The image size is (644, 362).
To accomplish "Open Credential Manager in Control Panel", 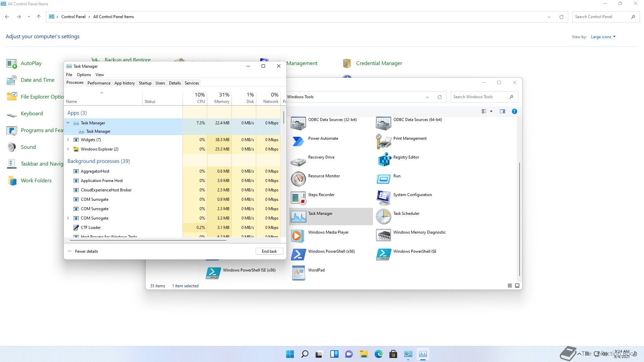I will [x=379, y=63].
